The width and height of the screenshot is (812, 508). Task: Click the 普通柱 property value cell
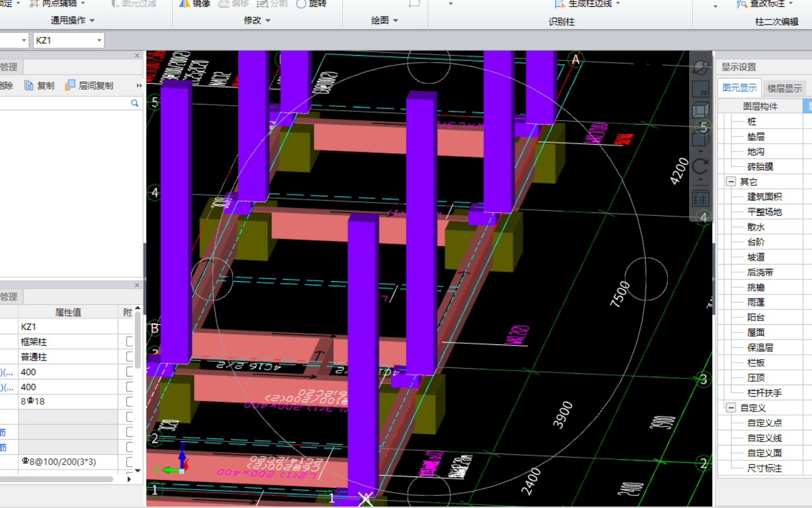[68, 356]
